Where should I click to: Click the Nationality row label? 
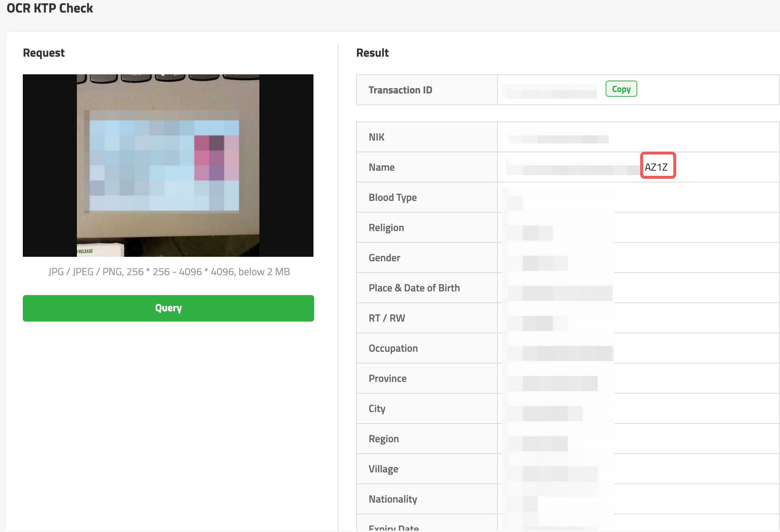tap(393, 499)
